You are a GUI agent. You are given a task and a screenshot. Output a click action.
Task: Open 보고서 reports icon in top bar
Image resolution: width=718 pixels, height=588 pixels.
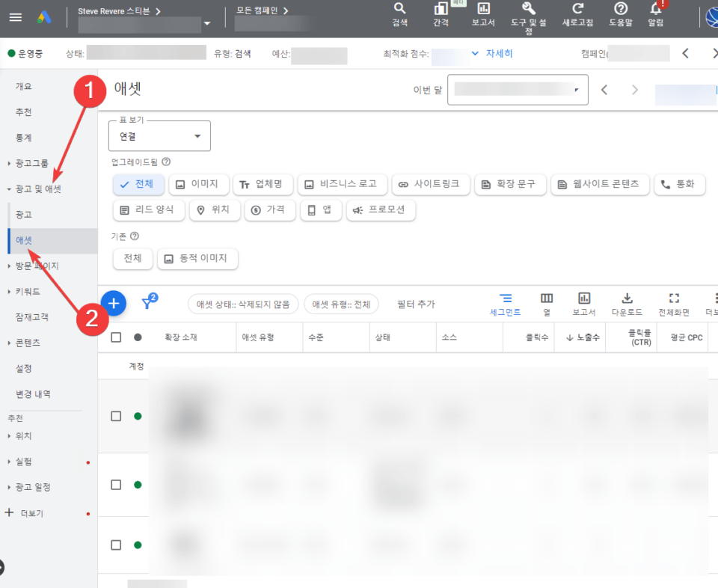pos(483,9)
